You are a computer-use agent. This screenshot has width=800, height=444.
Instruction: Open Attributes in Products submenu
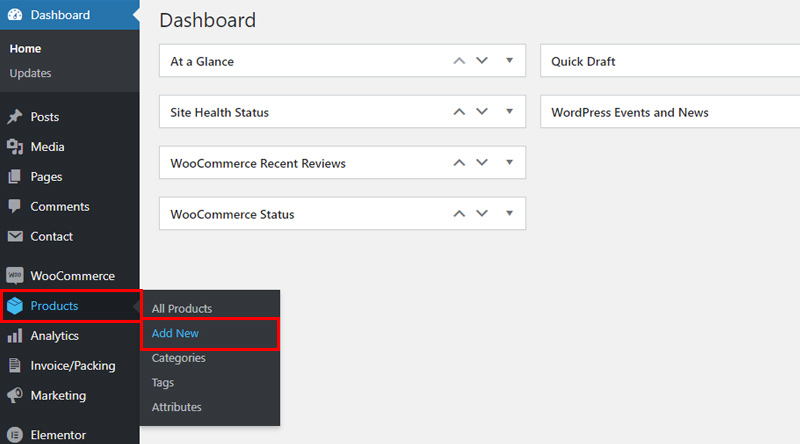[177, 407]
